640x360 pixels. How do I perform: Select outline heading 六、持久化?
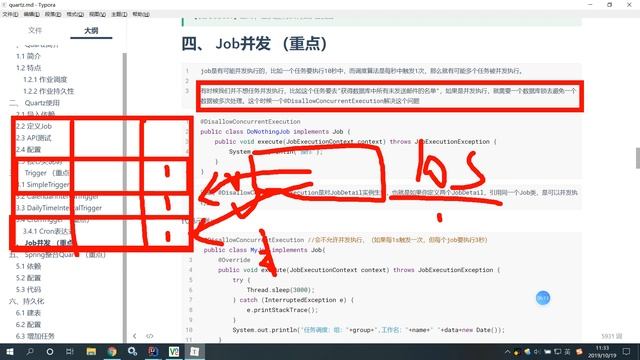27,301
